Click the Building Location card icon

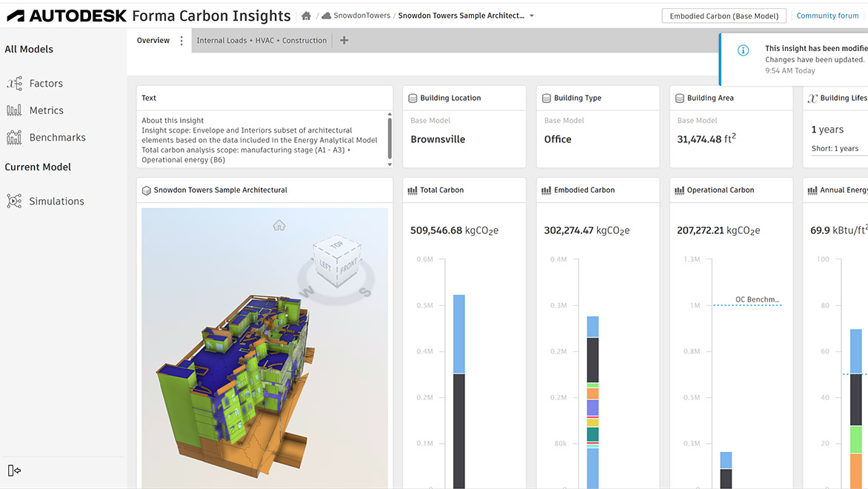[x=413, y=98]
